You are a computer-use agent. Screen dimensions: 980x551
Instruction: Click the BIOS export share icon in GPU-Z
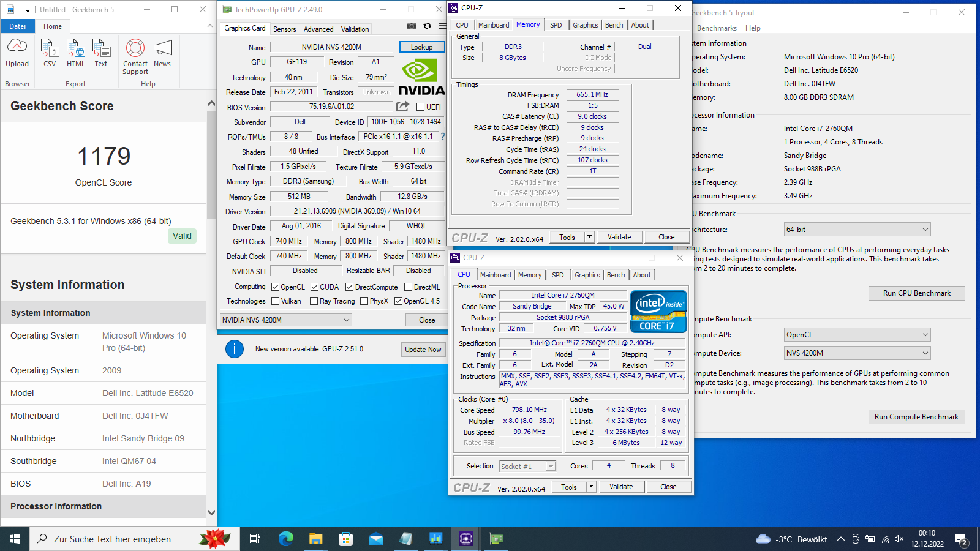(402, 107)
